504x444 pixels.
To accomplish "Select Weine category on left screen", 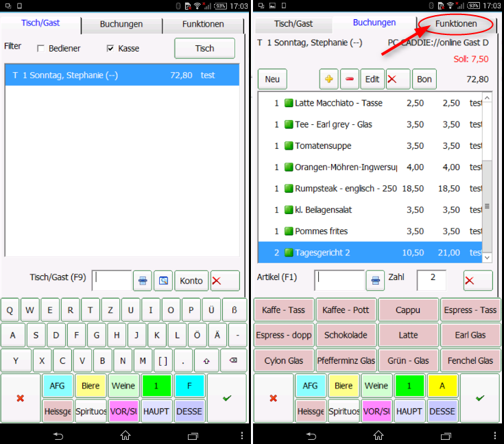I will pos(123,386).
